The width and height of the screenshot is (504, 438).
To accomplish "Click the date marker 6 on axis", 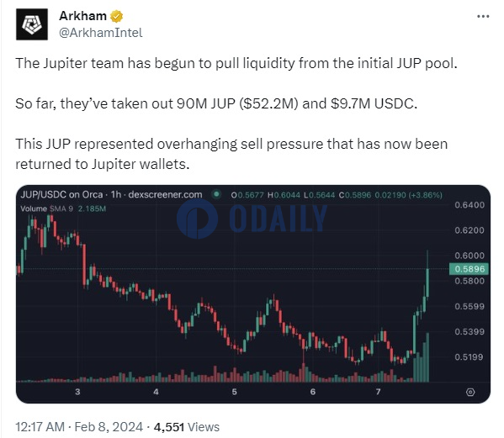I will [x=313, y=392].
